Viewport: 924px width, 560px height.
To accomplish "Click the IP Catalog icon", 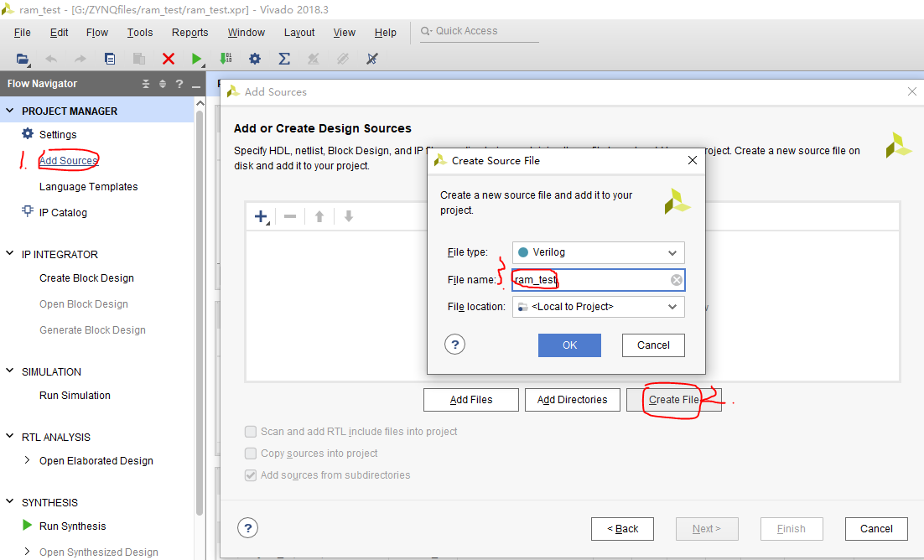I will click(x=28, y=211).
